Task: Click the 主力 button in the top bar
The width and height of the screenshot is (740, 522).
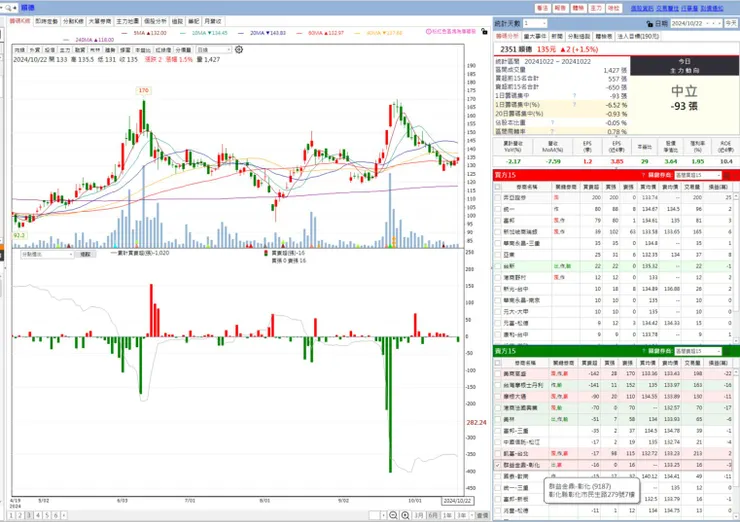Action: tap(596, 8)
